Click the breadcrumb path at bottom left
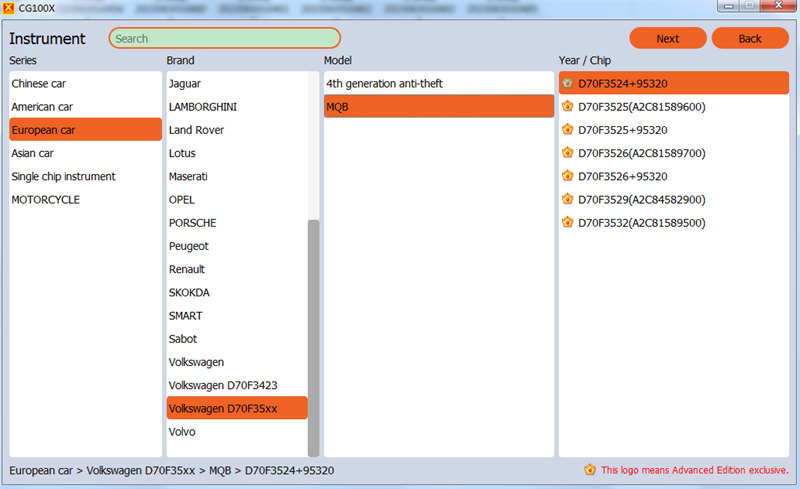Viewport: 800px width, 489px height. [x=171, y=470]
